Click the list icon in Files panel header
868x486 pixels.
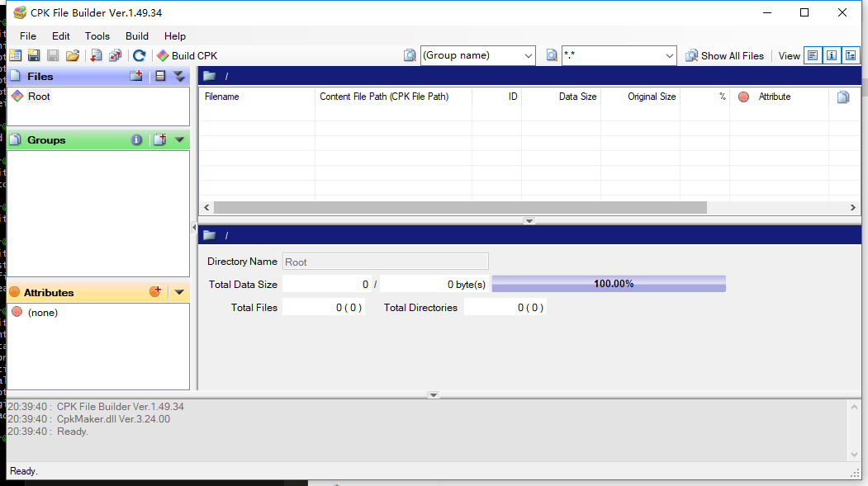click(160, 76)
